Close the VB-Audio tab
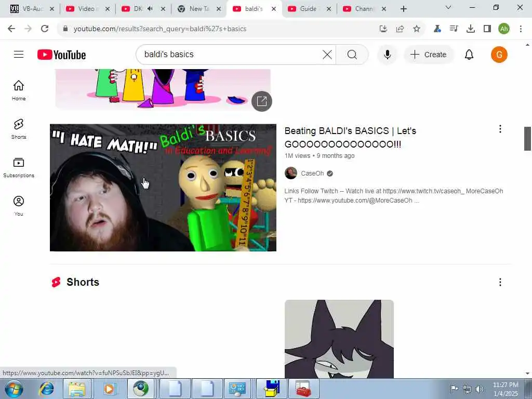 (52, 9)
